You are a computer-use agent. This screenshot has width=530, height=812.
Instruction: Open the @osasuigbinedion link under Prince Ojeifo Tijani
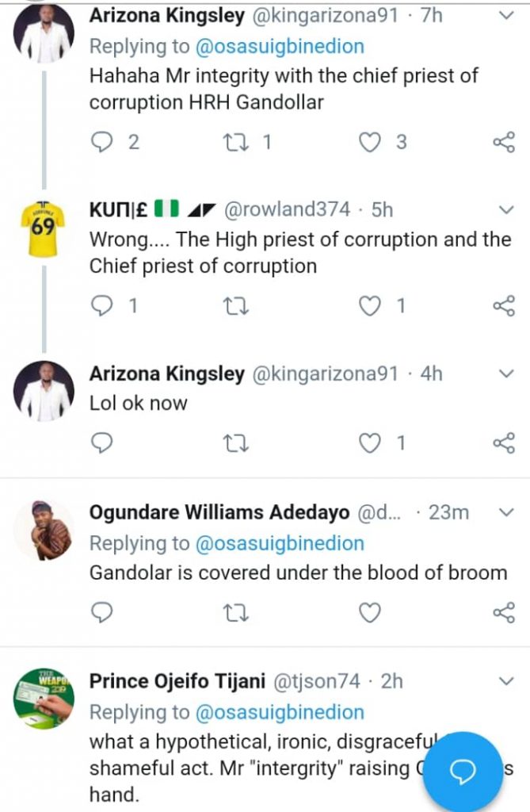[277, 712]
